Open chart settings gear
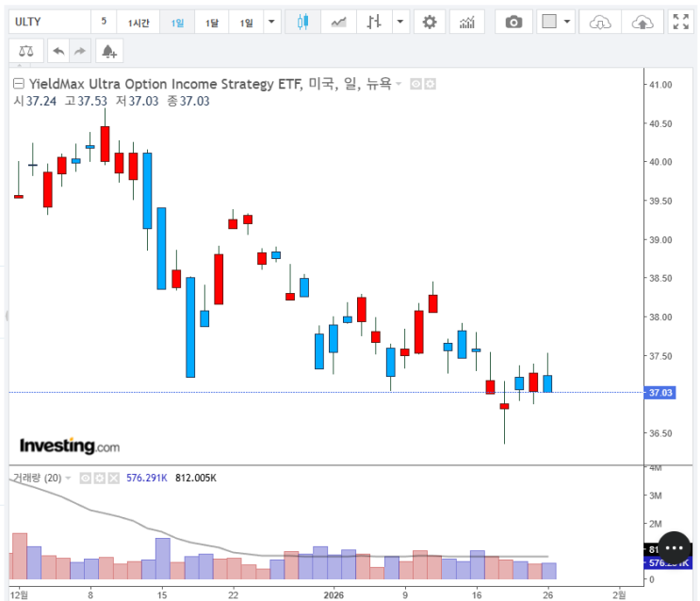Viewport: 700px width, 601px height. (430, 22)
